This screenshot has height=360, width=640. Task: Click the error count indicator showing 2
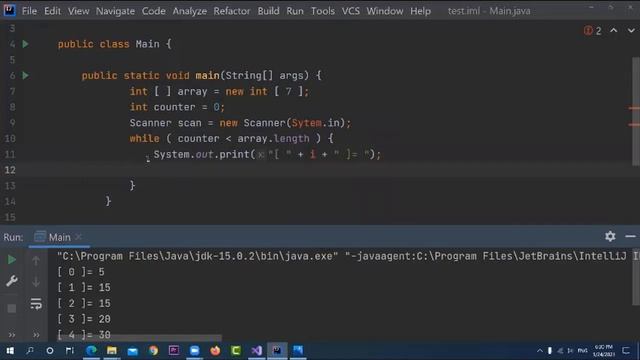coord(593,31)
